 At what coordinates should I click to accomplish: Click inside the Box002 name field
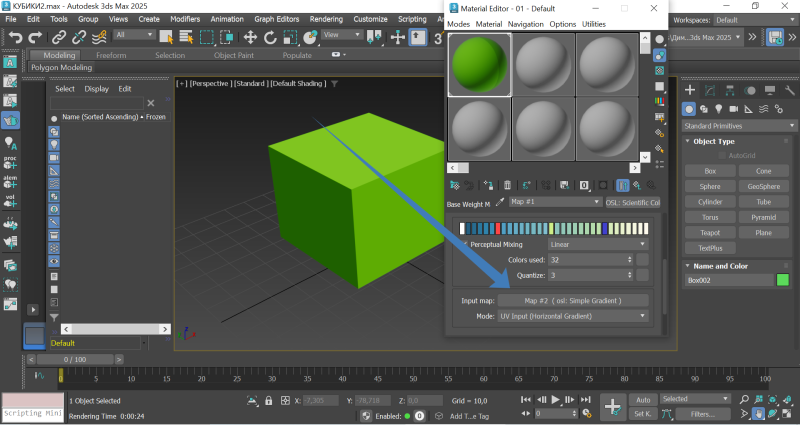point(729,280)
